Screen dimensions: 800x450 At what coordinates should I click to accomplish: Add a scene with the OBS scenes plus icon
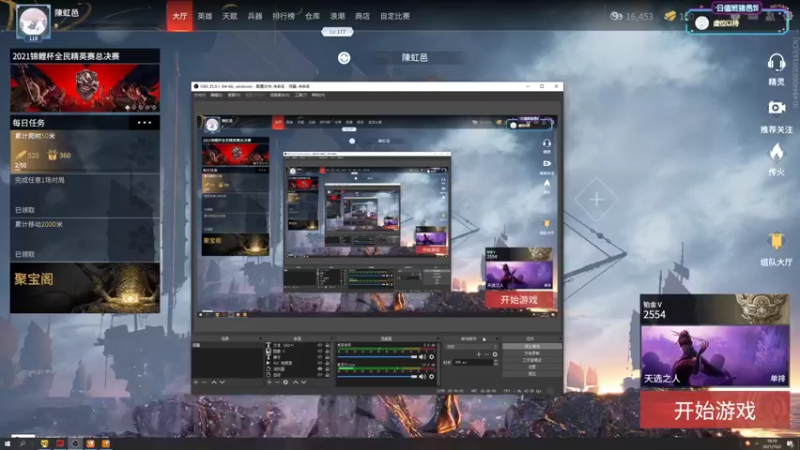[x=195, y=382]
